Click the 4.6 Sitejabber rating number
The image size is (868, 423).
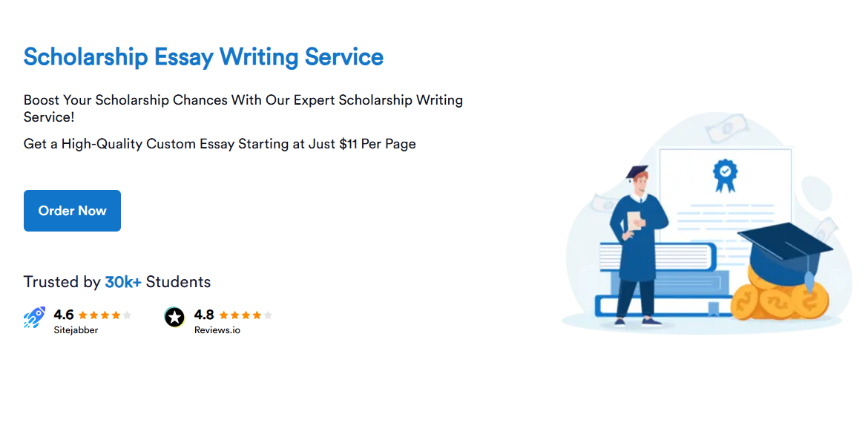click(x=64, y=315)
